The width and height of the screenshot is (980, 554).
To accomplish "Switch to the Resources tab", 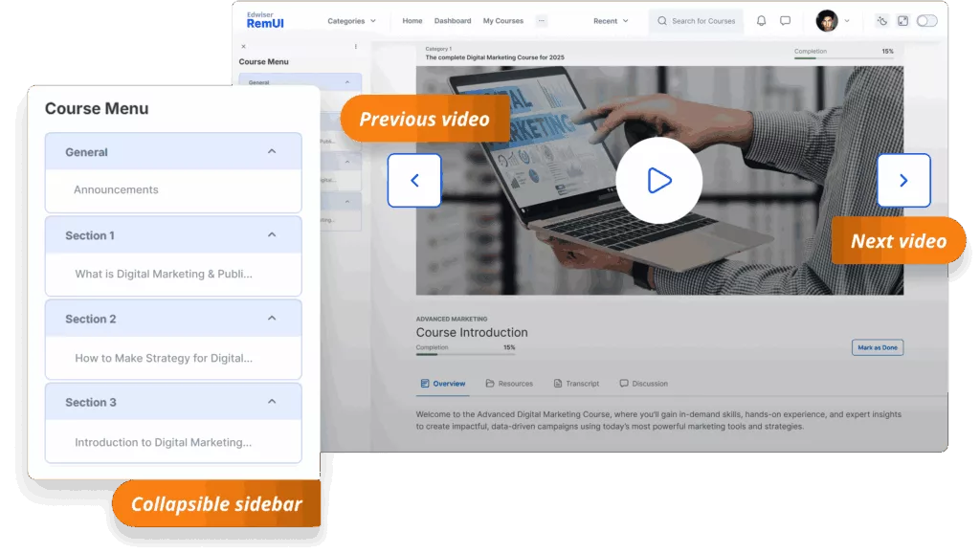I will click(x=509, y=384).
